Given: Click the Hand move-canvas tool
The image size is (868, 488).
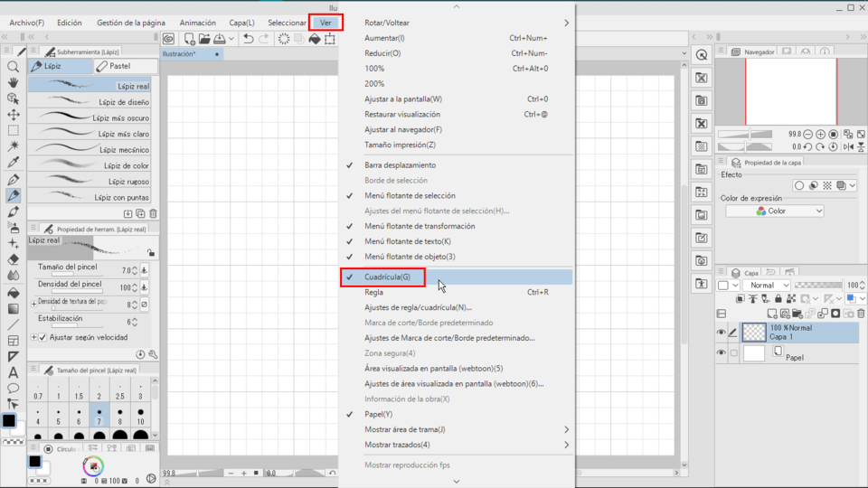Looking at the screenshot, I should [x=14, y=82].
